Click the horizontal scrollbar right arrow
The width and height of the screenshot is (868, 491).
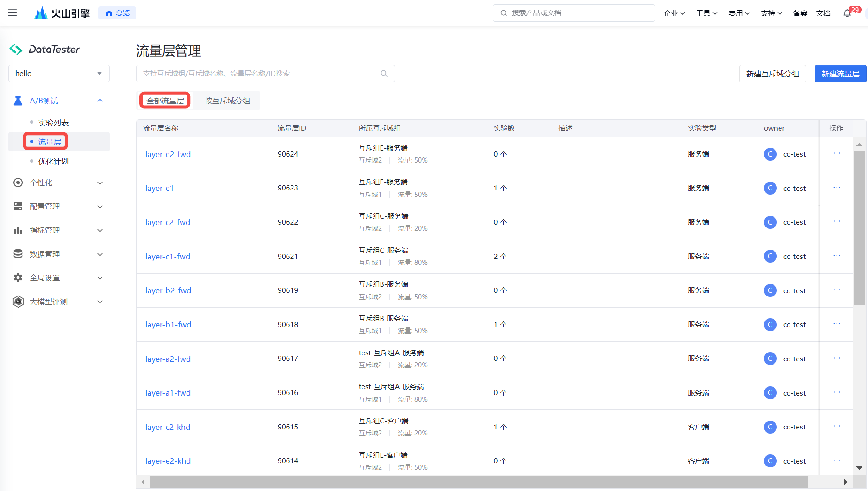846,482
